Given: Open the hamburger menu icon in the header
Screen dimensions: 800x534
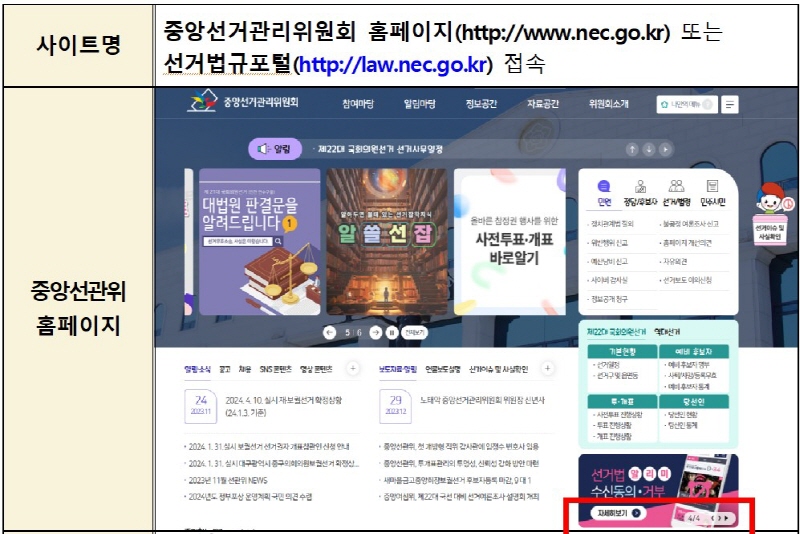Looking at the screenshot, I should pyautogui.click(x=730, y=105).
